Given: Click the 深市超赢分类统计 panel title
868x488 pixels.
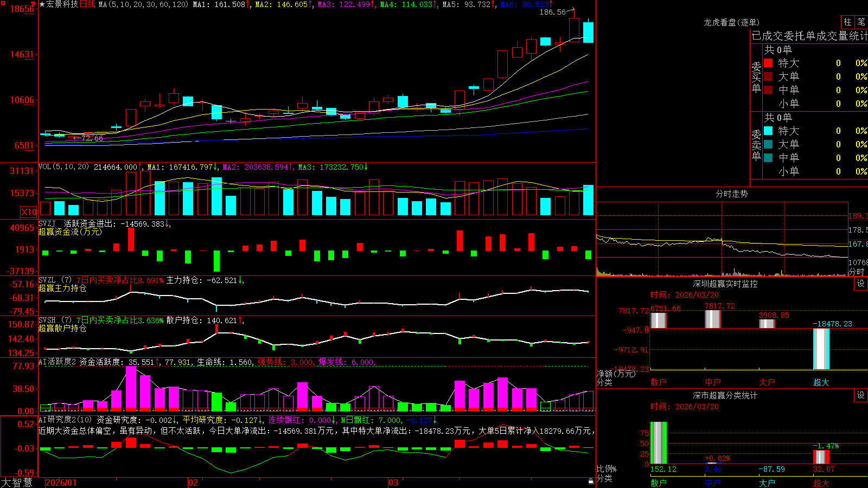Looking at the screenshot, I should tap(725, 395).
